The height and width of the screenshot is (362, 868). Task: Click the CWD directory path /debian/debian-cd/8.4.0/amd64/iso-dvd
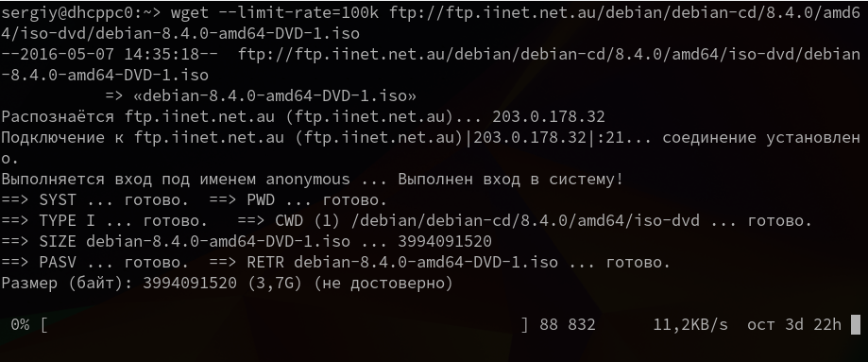click(x=525, y=221)
